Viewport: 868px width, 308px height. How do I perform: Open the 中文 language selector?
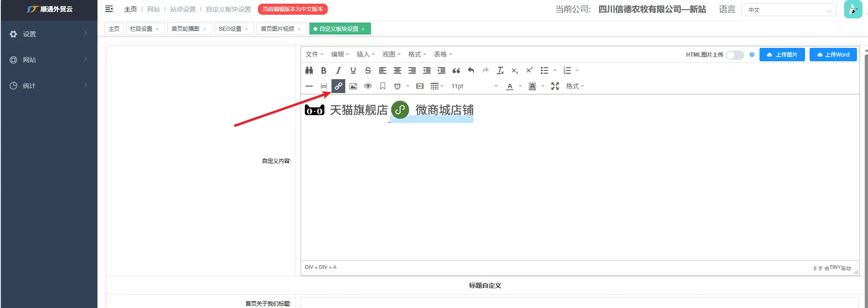click(788, 10)
